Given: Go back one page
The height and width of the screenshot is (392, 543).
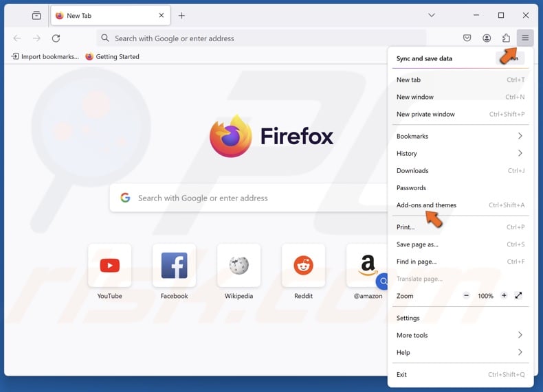Looking at the screenshot, I should point(17,38).
